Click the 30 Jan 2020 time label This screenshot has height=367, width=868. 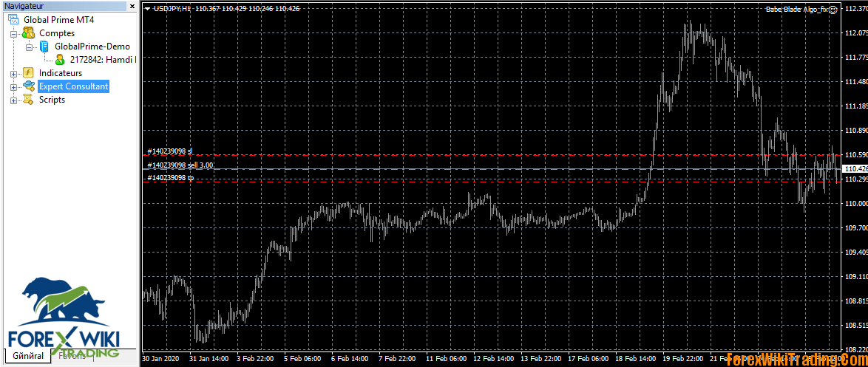point(160,358)
